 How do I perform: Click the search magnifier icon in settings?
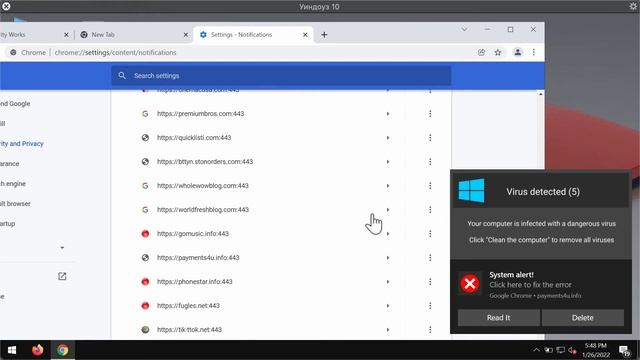coord(122,76)
